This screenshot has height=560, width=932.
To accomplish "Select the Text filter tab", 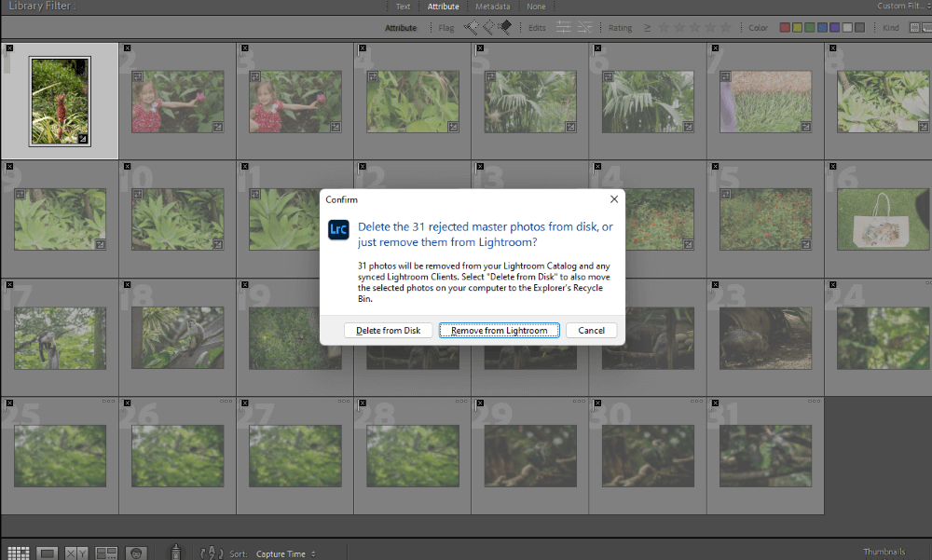I will point(403,7).
